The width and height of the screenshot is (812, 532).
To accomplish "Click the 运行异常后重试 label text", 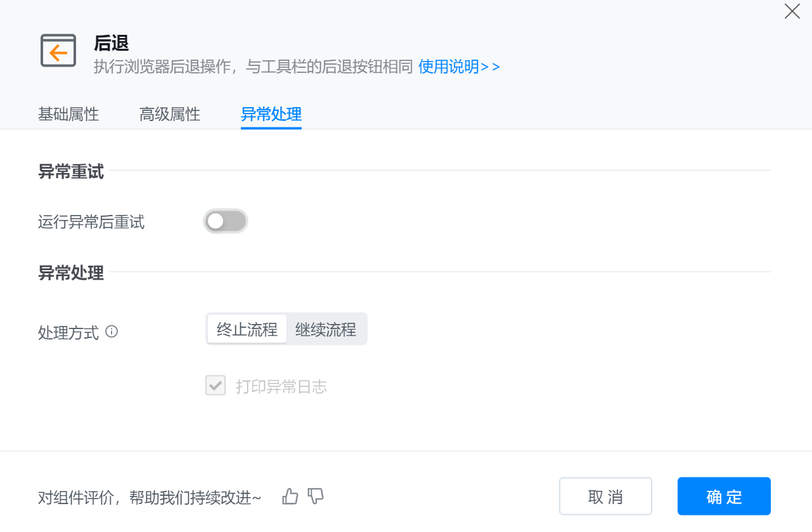I will coord(91,222).
